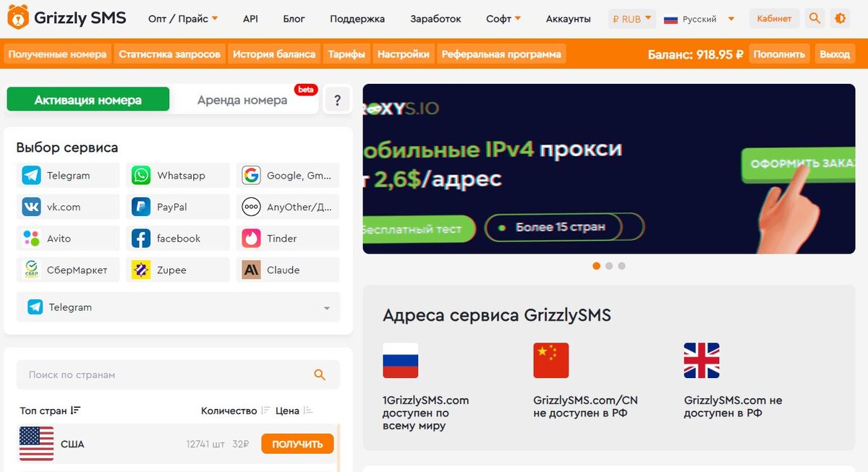Sort by Цена column icon
This screenshot has height=472, width=868.
[308, 411]
